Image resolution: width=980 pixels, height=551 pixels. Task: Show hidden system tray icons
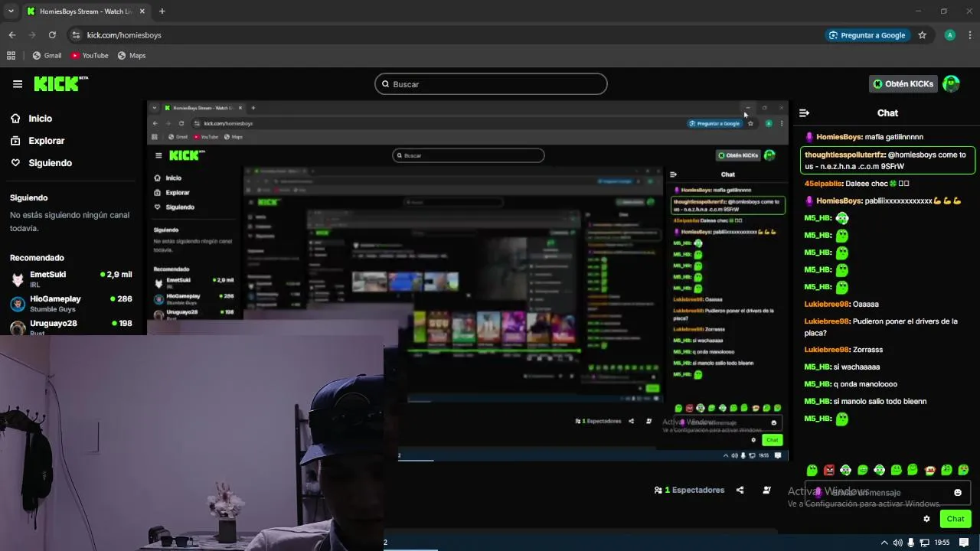[884, 543]
